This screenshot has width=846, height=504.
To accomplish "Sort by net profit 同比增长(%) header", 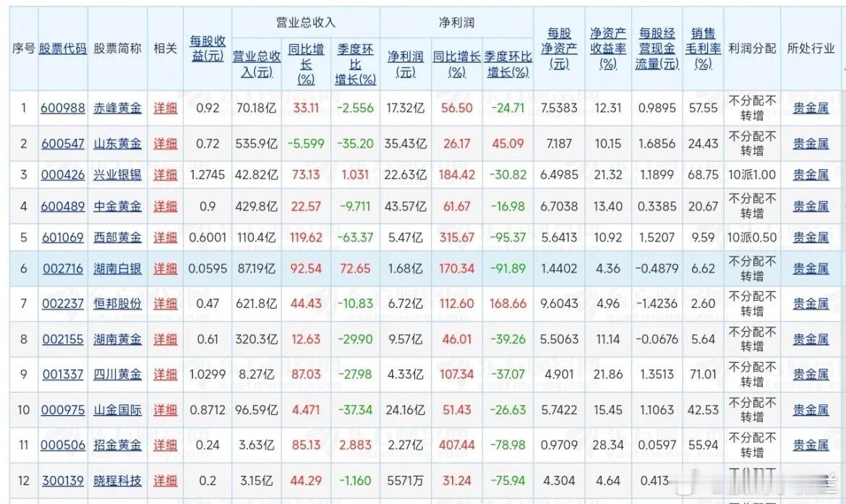I will click(x=456, y=64).
